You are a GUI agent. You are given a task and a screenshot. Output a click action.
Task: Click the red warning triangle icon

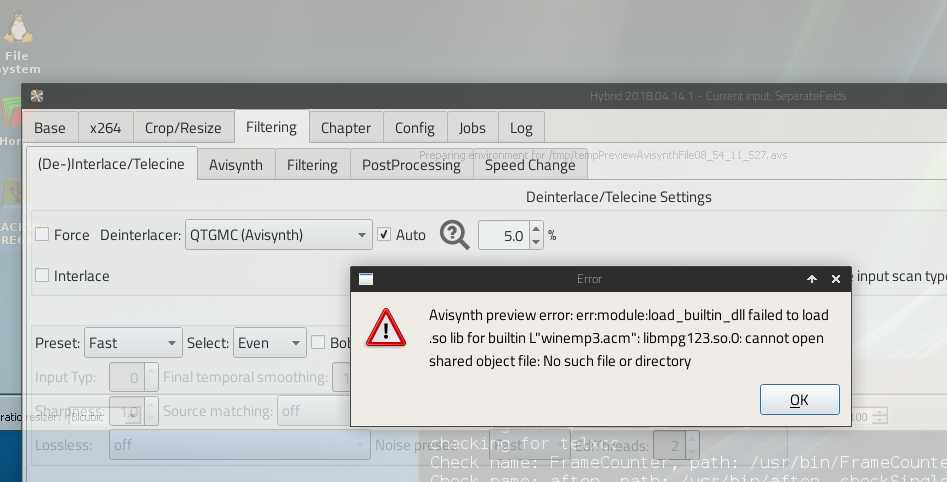click(x=386, y=327)
